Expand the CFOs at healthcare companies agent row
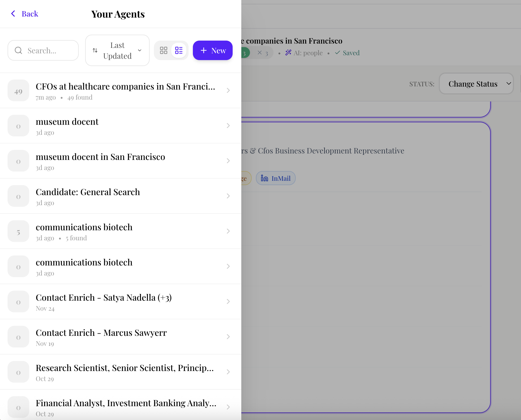 tap(228, 90)
